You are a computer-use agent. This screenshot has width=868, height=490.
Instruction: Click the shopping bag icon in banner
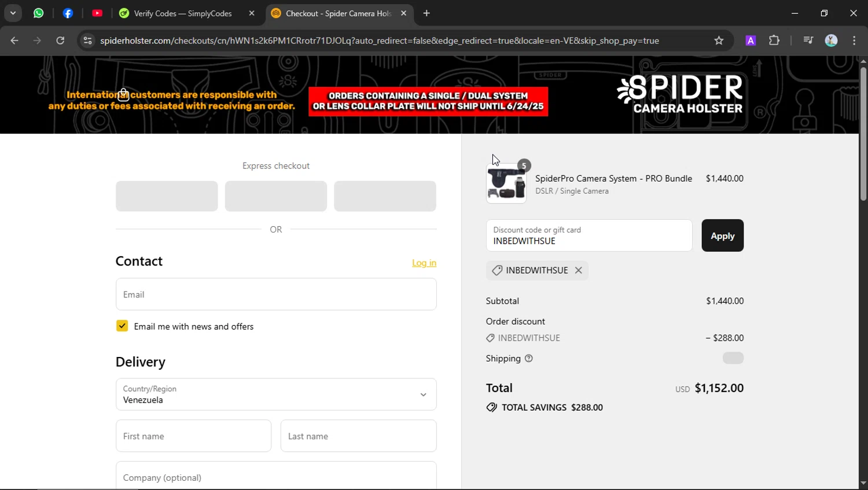tap(123, 95)
